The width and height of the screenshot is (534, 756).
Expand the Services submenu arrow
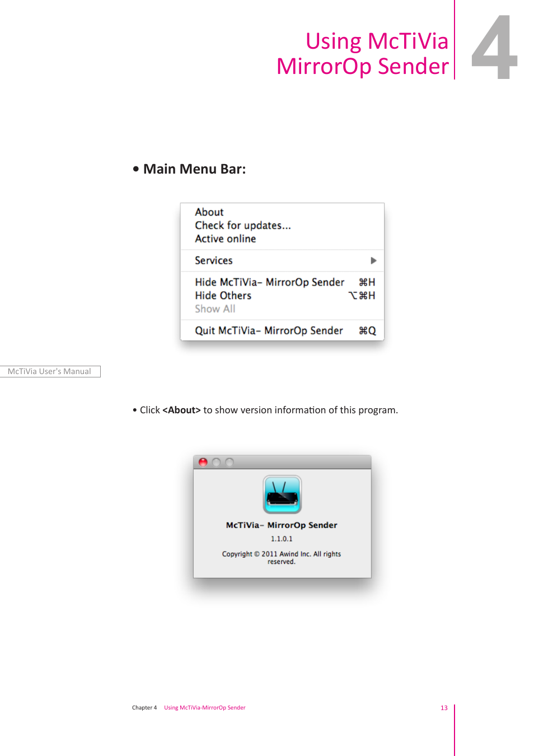tap(373, 260)
